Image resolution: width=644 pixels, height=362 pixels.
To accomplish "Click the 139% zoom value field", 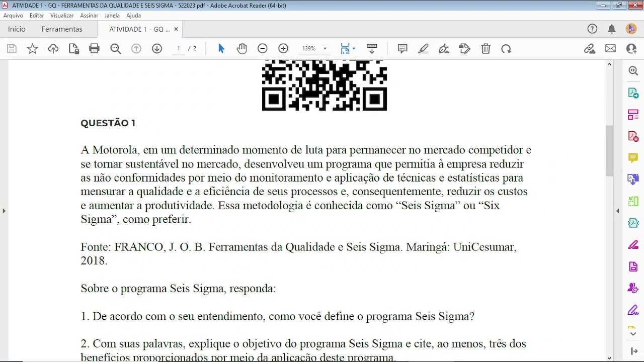I will click(309, 49).
